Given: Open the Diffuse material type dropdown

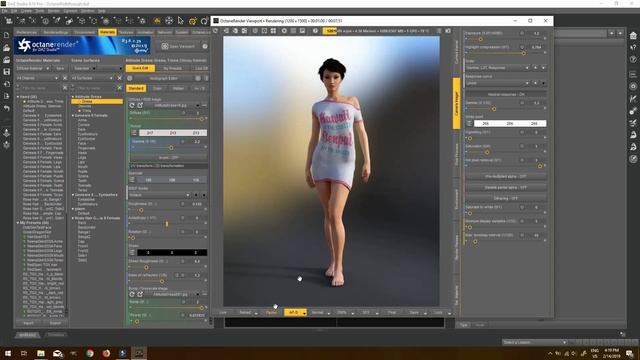Looking at the screenshot, I should pyautogui.click(x=33, y=68).
